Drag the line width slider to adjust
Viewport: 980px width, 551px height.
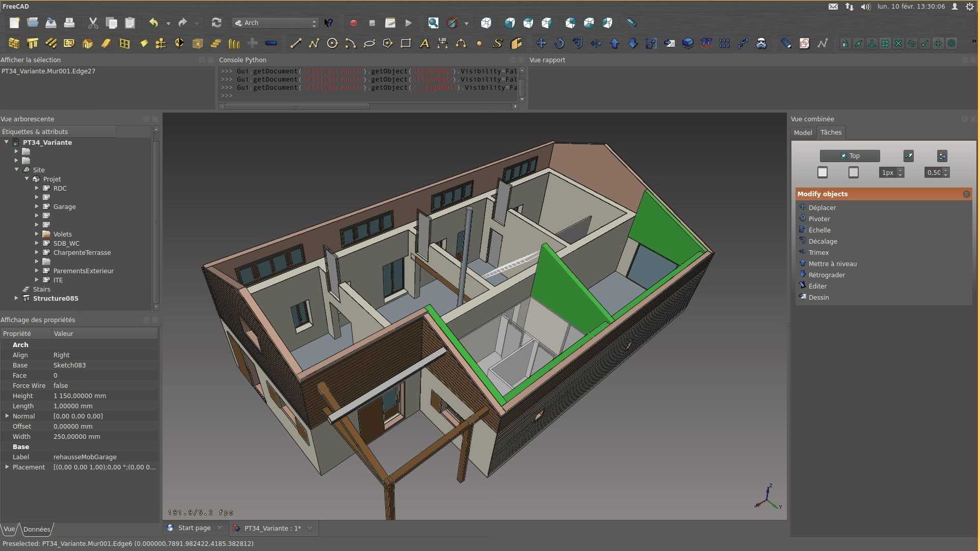click(x=892, y=172)
